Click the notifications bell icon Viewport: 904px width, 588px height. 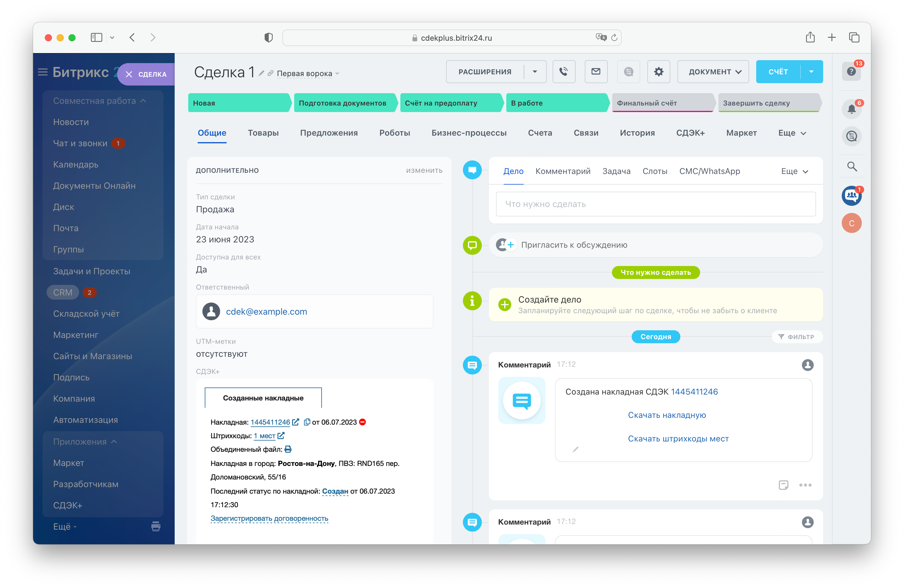851,109
